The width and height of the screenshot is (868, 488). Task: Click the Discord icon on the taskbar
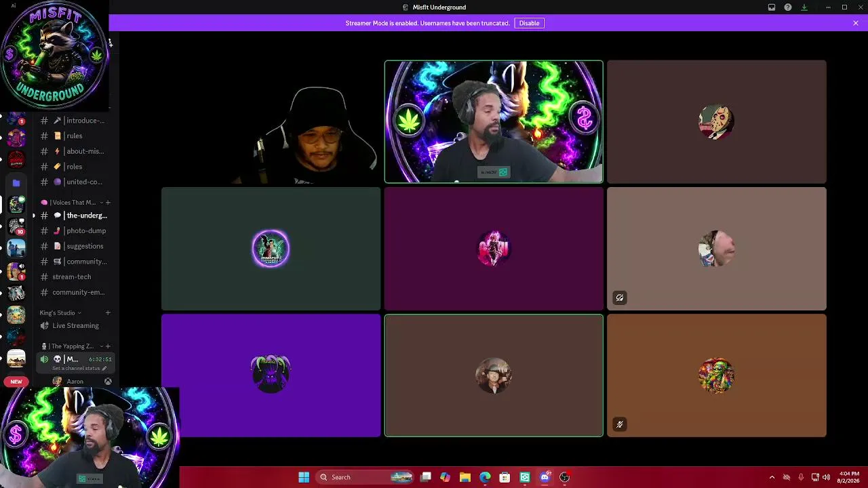pyautogui.click(x=545, y=477)
